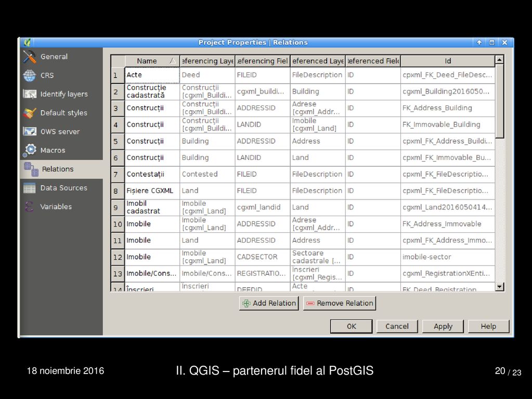Select the Imobile/Cons... name cell in row 13

[x=152, y=274]
